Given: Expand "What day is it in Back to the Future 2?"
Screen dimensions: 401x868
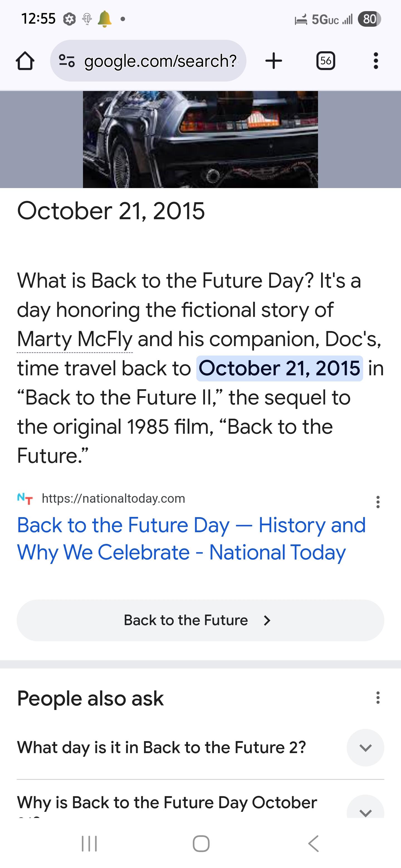Looking at the screenshot, I should pos(365,747).
